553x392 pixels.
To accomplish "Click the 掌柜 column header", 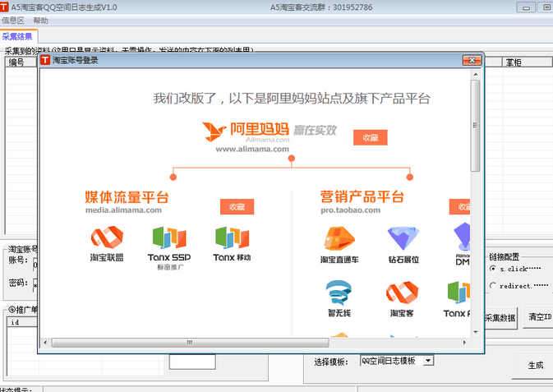I will click(x=527, y=62).
